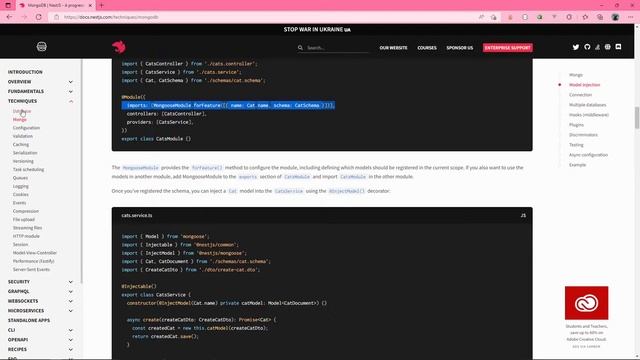Viewport: 640px width, 360px height.
Task: Click the browser address bar URL
Action: [x=111, y=17]
